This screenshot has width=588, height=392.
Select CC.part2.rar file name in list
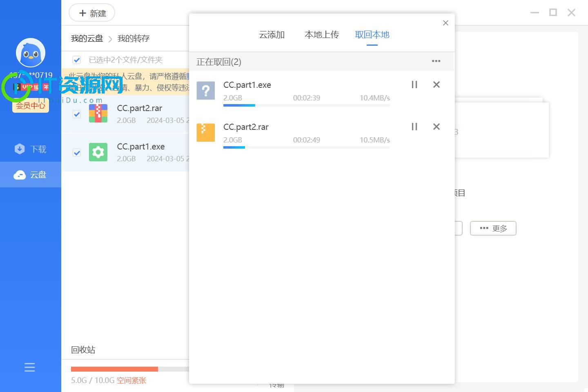click(x=140, y=108)
